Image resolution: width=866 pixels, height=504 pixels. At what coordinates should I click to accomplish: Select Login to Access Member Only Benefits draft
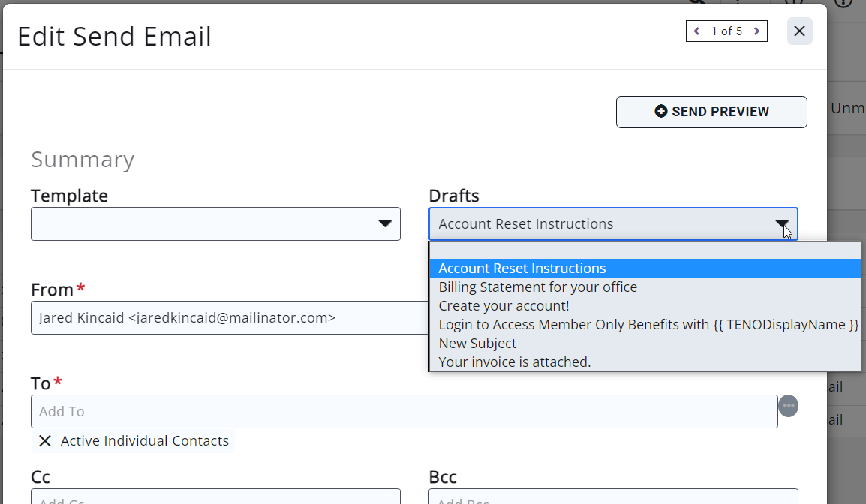[648, 325]
